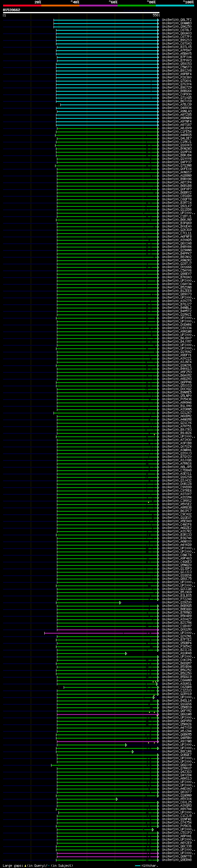Click the white AV539662 query bar
197x868 pixels.
click(81, 12)
